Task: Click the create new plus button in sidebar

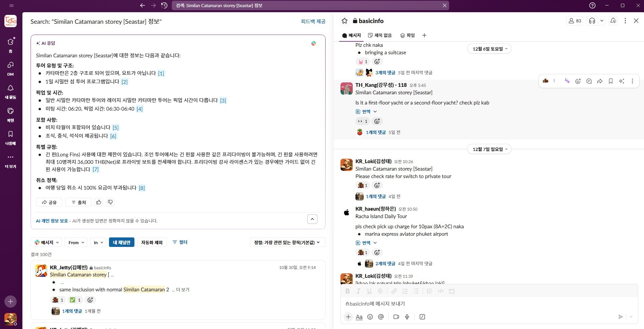Action: 11,302
